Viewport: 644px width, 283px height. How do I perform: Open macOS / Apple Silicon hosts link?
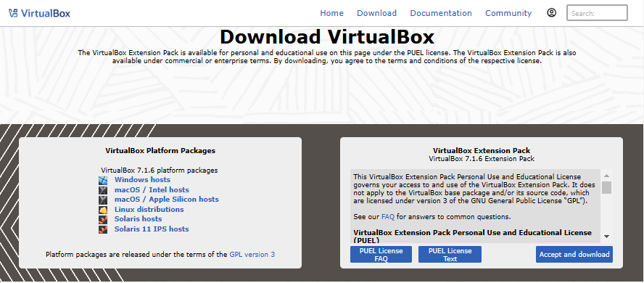tap(166, 200)
